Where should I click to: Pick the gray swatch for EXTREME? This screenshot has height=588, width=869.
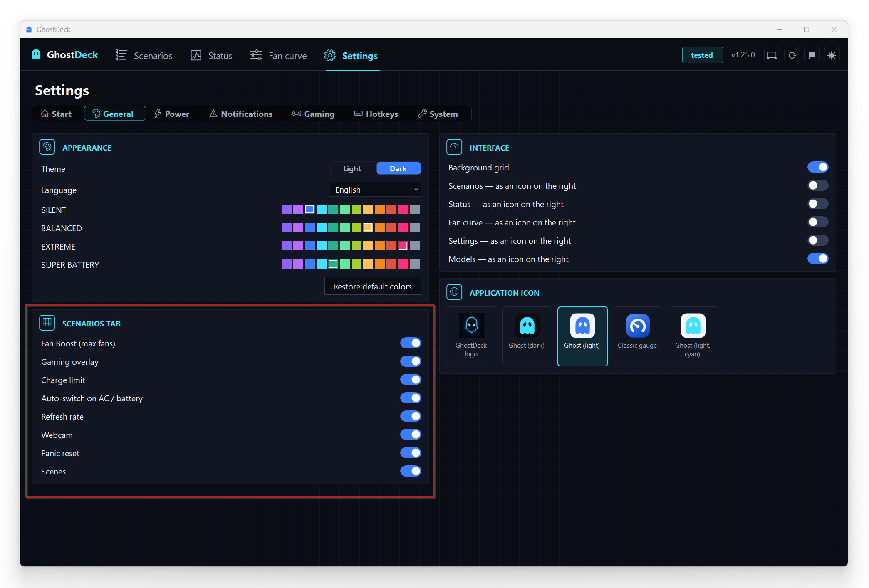coord(415,246)
